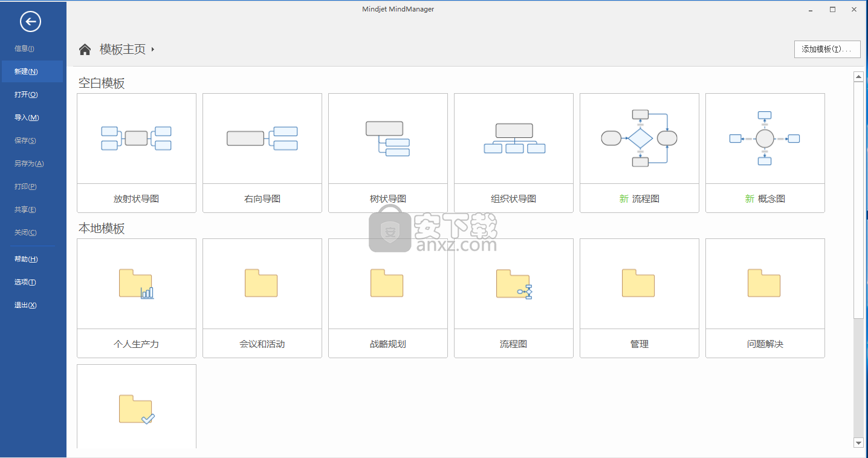Choose 打开(O) from the sidebar
The width and height of the screenshot is (868, 458).
pyautogui.click(x=33, y=94)
